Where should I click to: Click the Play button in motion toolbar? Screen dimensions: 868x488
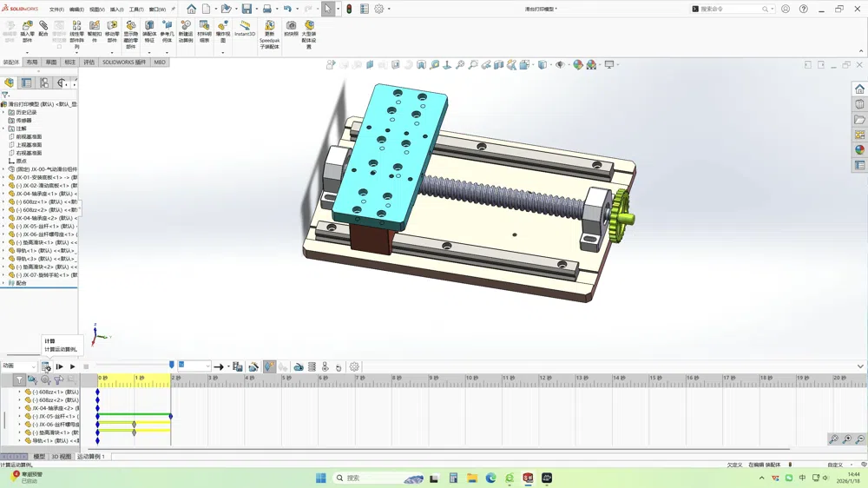[73, 366]
